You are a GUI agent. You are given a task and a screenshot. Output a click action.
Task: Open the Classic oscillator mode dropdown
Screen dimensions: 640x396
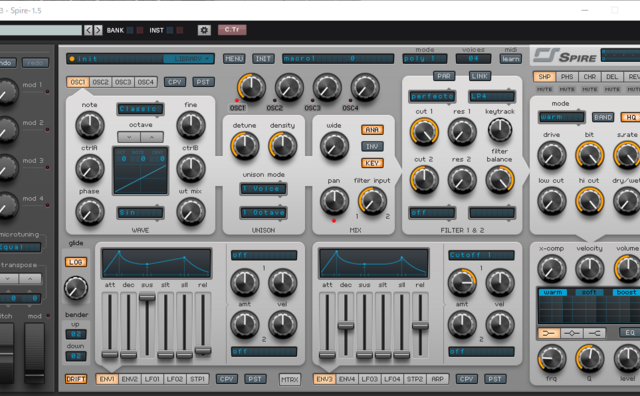click(140, 109)
